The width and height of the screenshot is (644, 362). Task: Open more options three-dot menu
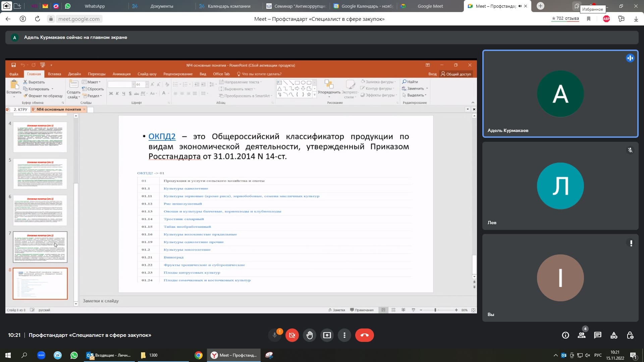point(344,335)
